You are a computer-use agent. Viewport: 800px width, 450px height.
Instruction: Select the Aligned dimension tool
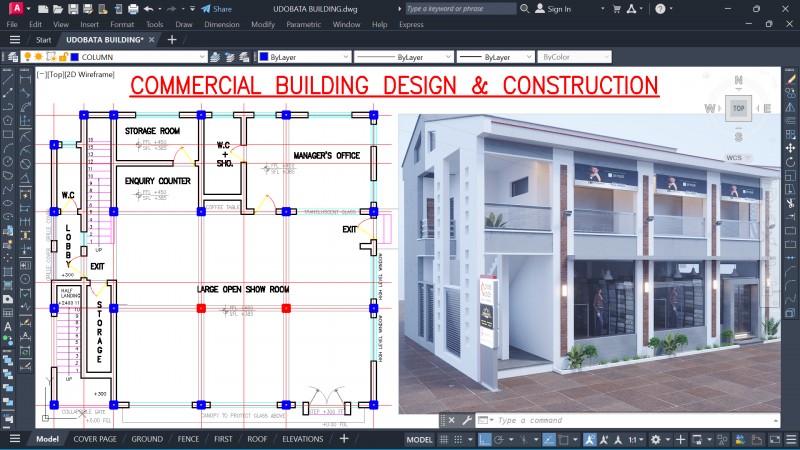point(25,93)
